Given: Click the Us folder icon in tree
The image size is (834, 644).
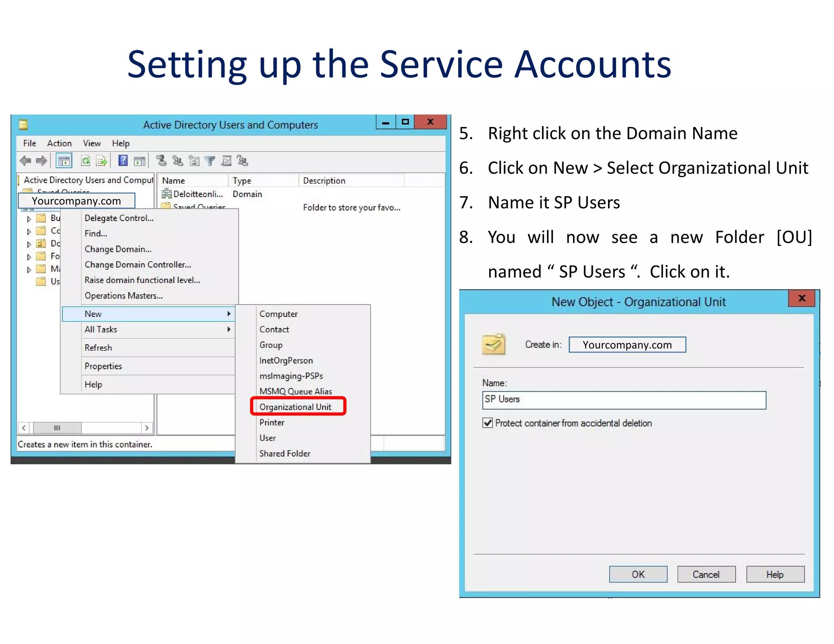Looking at the screenshot, I should pos(41,281).
